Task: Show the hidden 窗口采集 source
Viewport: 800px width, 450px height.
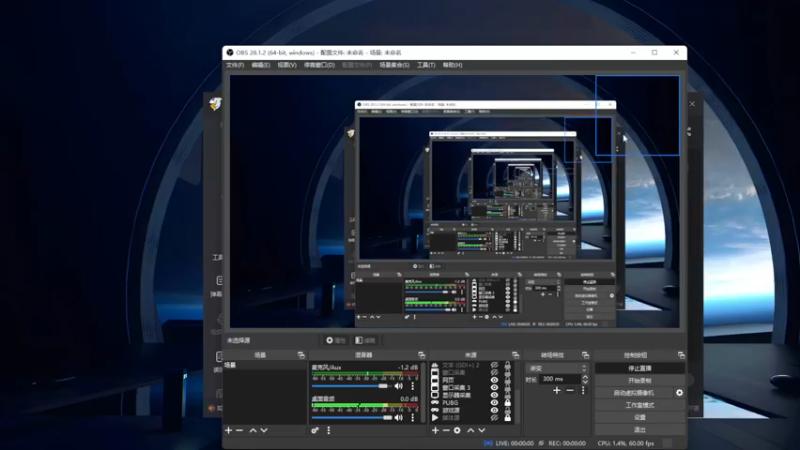Action: click(x=494, y=372)
